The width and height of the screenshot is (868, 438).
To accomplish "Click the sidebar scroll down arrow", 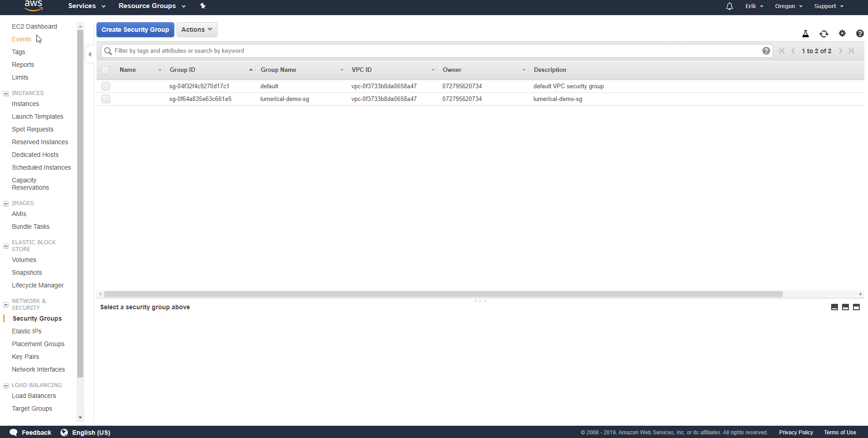I will [80, 417].
